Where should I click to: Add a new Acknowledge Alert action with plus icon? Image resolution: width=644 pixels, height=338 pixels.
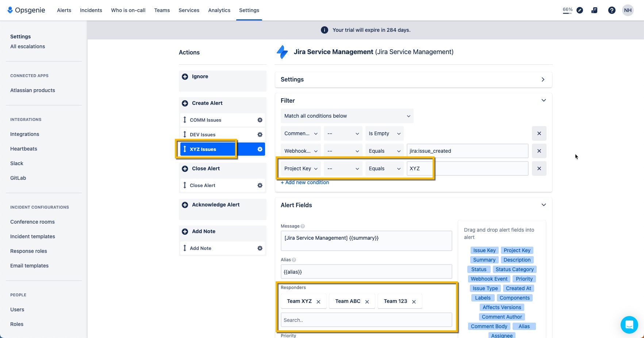coord(185,205)
